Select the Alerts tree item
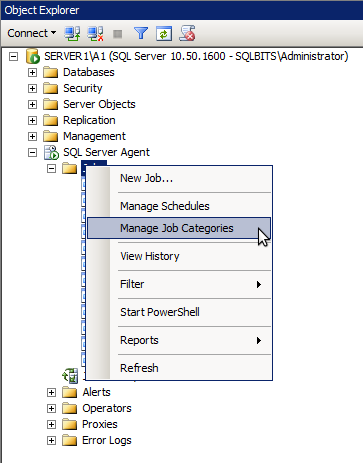Image resolution: width=363 pixels, height=463 pixels. 96,392
